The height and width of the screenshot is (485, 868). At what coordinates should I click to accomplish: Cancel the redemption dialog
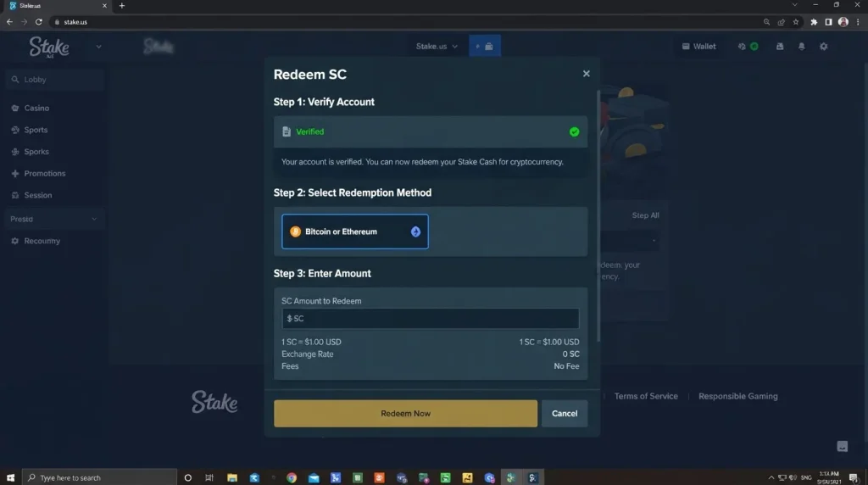pyautogui.click(x=564, y=414)
